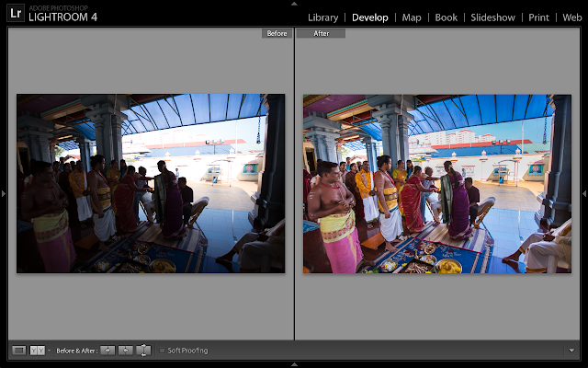Expand the bottom filmstrip panel arrow
The image size is (588, 368).
pyautogui.click(x=294, y=364)
